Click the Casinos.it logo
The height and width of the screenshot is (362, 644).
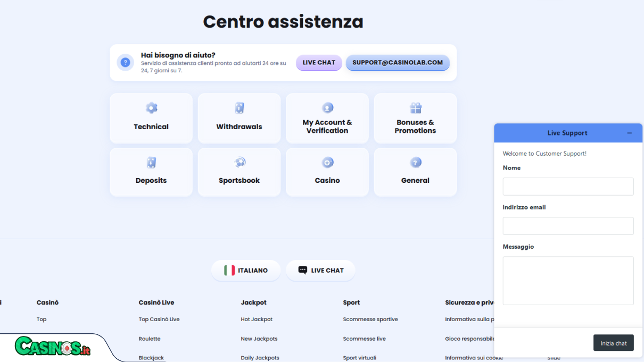[x=53, y=347]
